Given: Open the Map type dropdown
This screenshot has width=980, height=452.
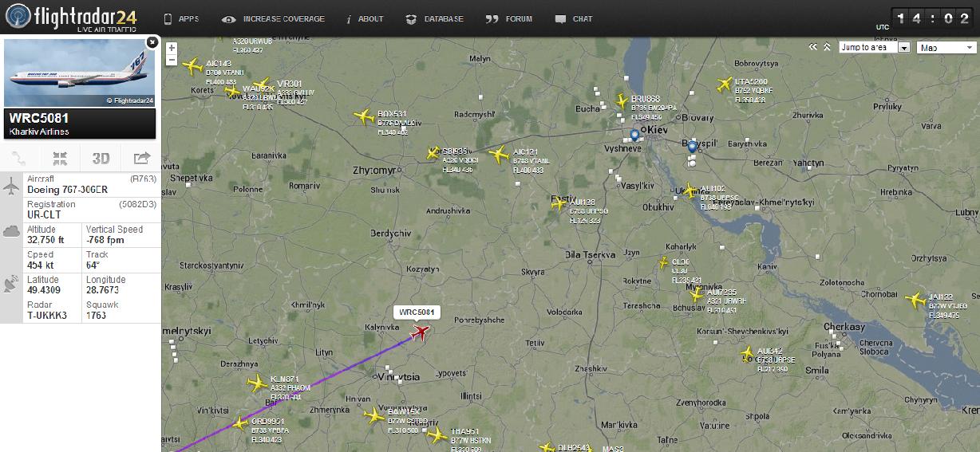Looking at the screenshot, I should pos(946,47).
